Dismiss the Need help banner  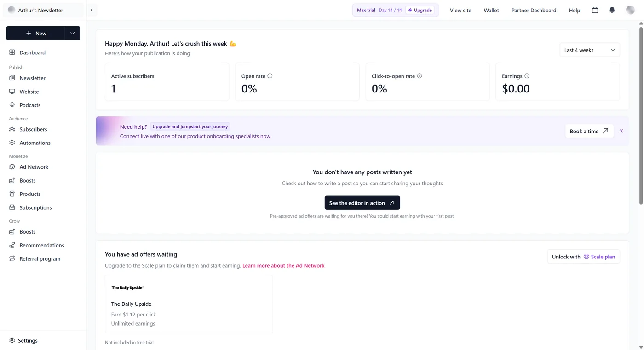click(621, 131)
